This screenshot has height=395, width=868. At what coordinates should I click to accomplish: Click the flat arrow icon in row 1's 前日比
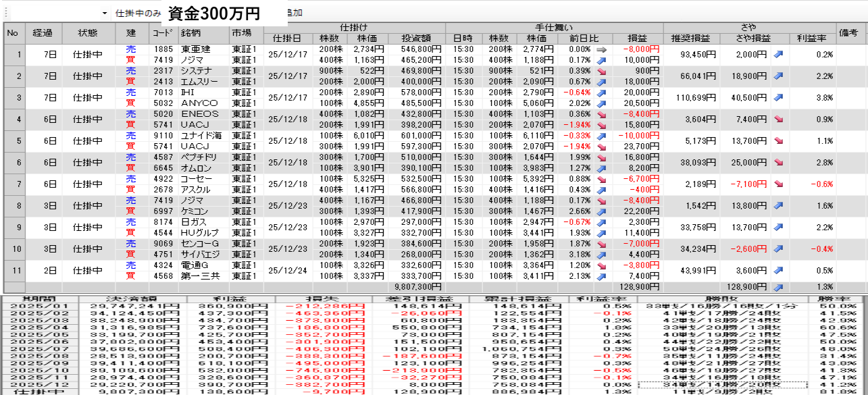tap(603, 49)
